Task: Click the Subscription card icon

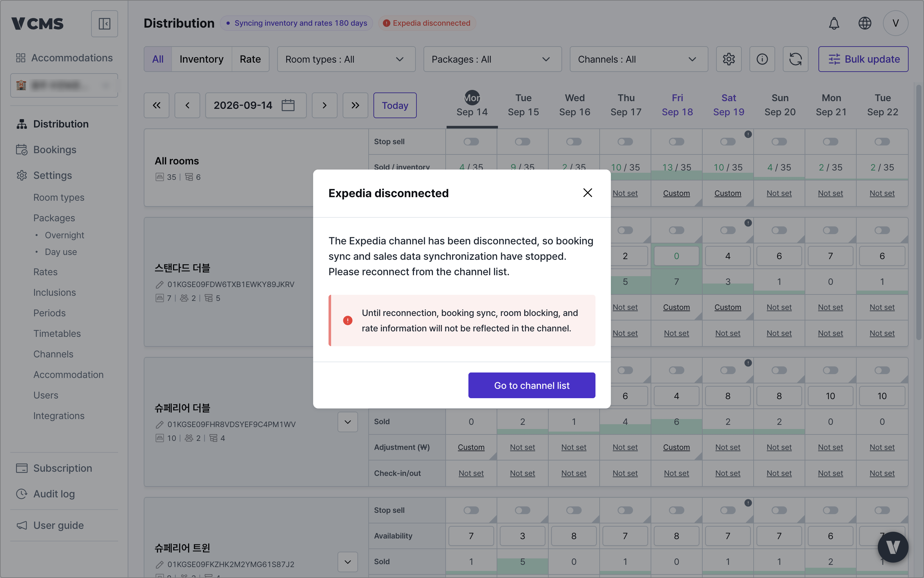Action: point(22,468)
